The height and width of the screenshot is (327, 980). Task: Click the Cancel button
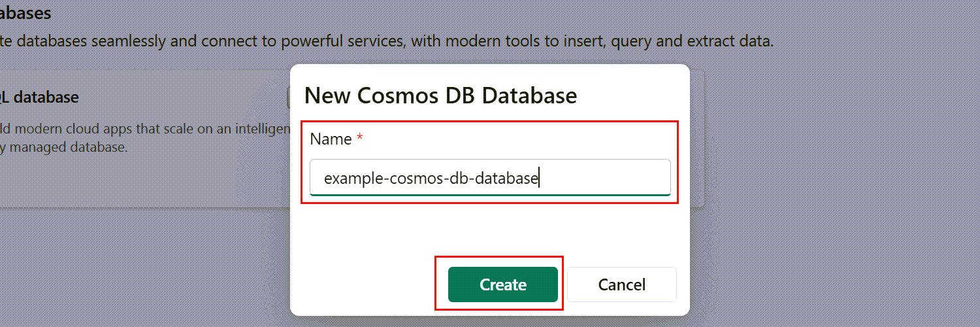tap(622, 284)
